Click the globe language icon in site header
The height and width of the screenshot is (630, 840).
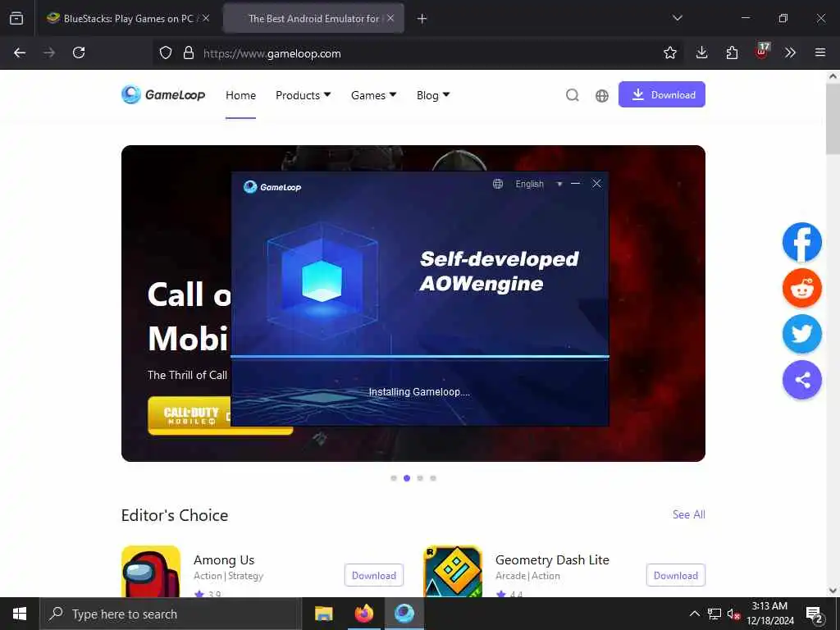[x=601, y=95]
